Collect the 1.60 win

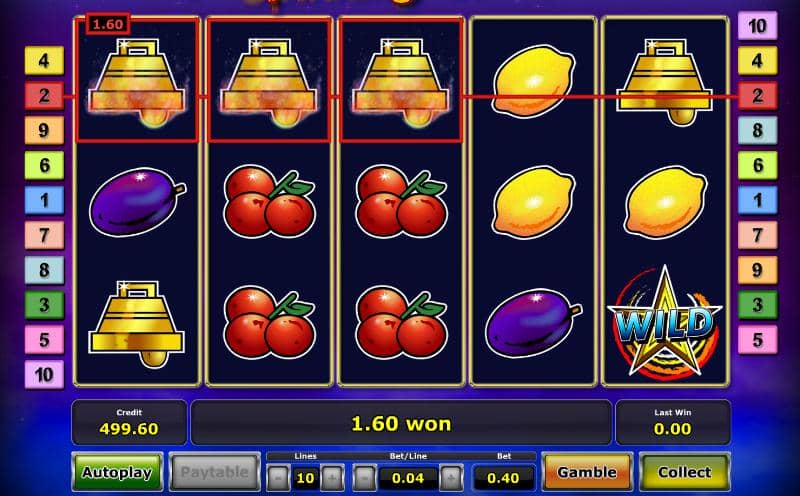click(x=685, y=472)
